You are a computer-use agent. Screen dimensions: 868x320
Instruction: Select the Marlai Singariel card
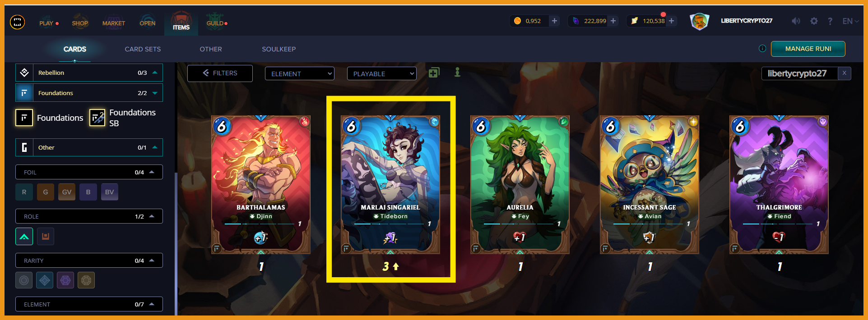click(390, 185)
